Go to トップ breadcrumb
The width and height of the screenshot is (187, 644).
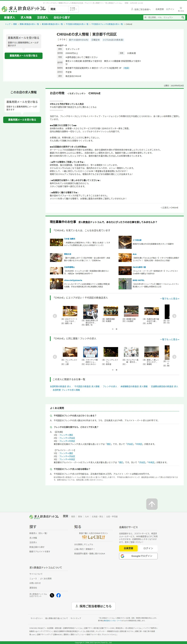(8, 24)
